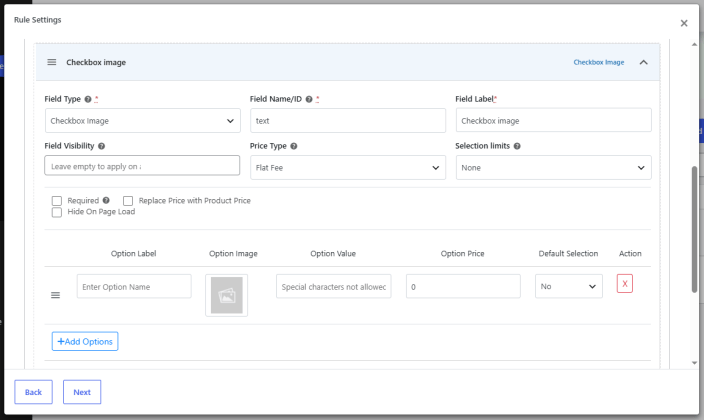
Task: Open the Field Visibility help icon
Action: tap(101, 146)
